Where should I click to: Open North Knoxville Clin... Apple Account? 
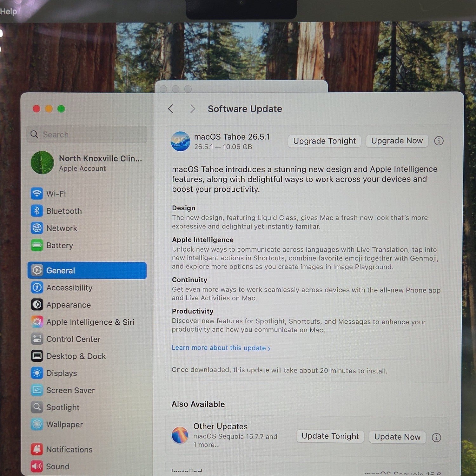[87, 162]
